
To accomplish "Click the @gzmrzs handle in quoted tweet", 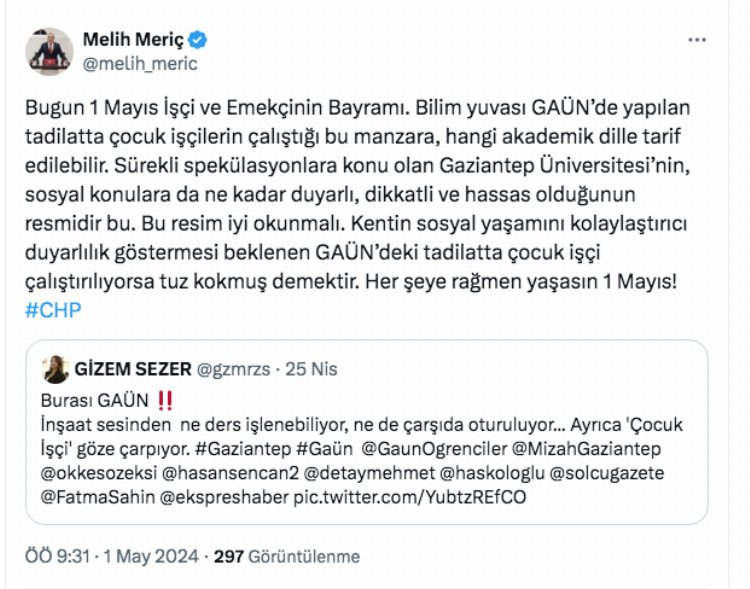I will (233, 369).
